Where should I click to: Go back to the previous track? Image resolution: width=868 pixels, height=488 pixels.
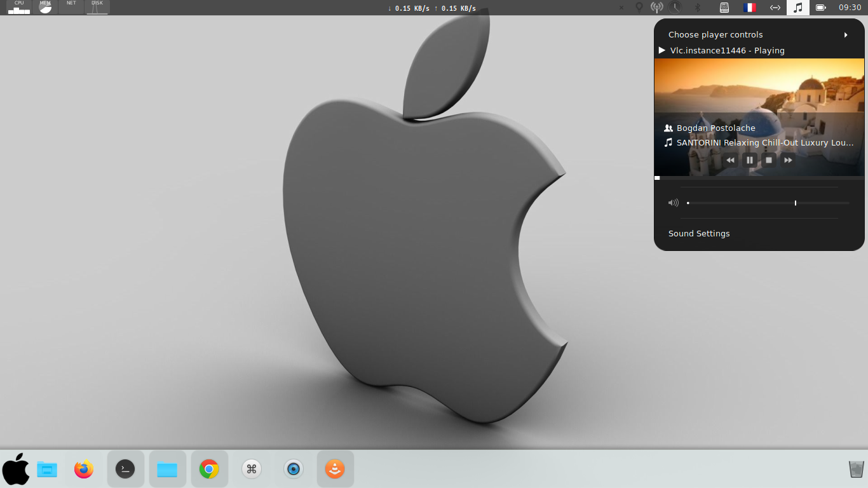[731, 160]
